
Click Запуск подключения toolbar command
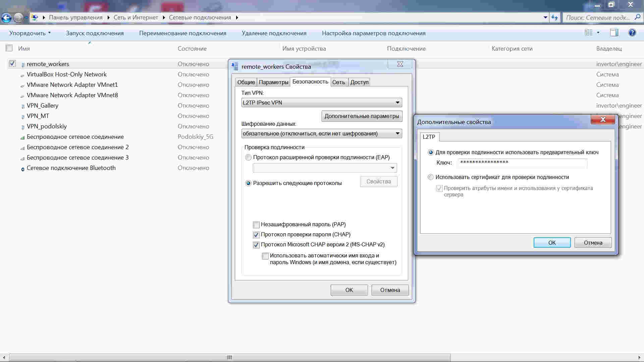click(95, 33)
